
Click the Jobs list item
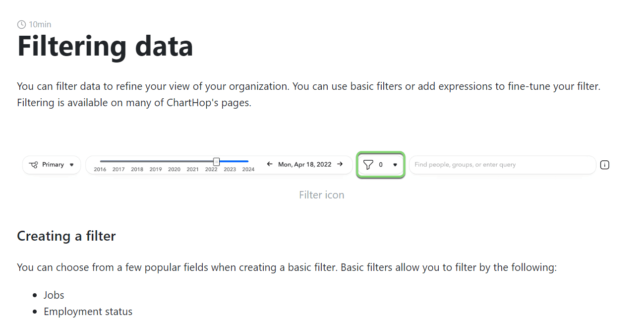click(54, 295)
